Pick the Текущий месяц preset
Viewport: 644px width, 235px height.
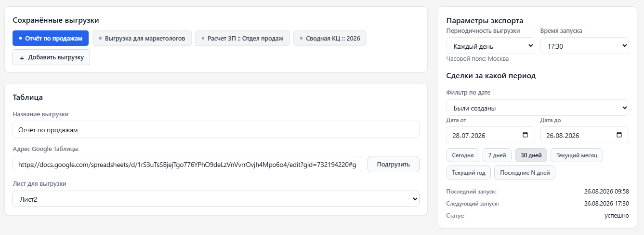[x=577, y=155]
